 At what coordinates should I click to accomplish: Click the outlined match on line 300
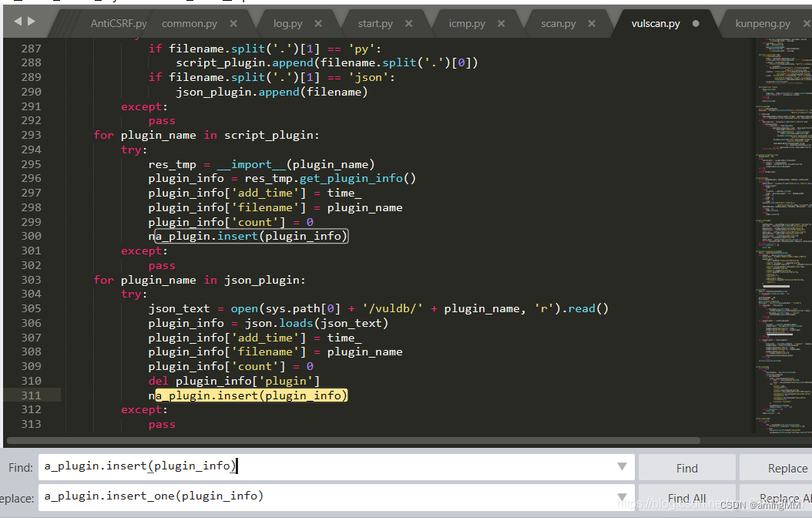pyautogui.click(x=251, y=236)
